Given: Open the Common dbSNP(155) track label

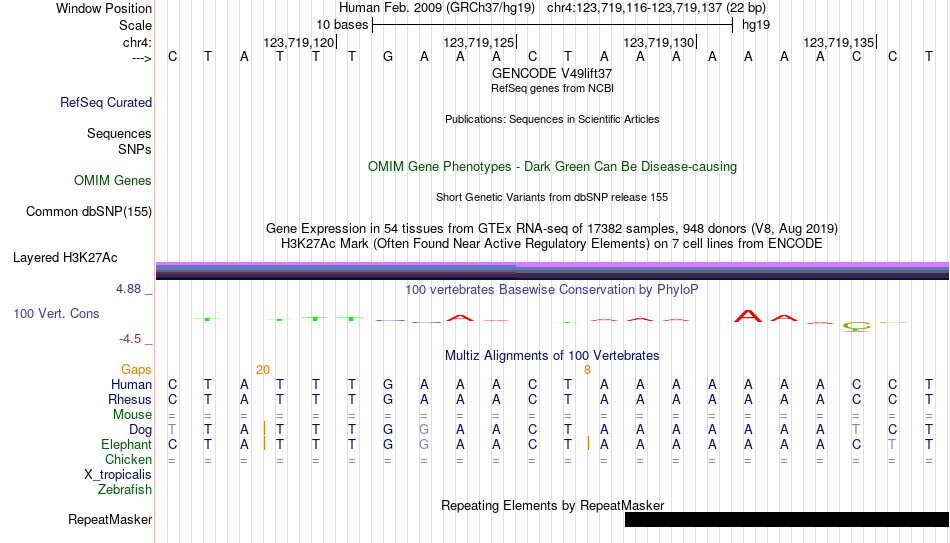Looking at the screenshot, I should click(88, 212).
